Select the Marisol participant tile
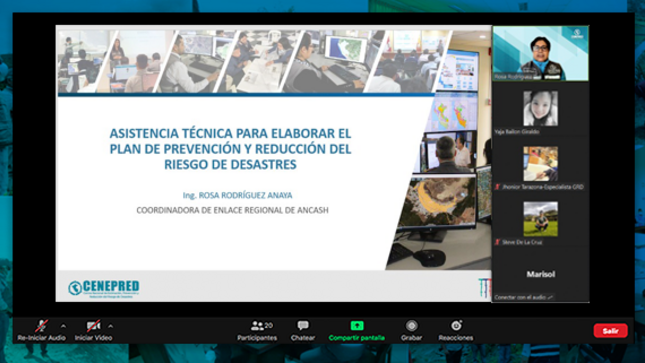The width and height of the screenshot is (645, 363). [541, 274]
